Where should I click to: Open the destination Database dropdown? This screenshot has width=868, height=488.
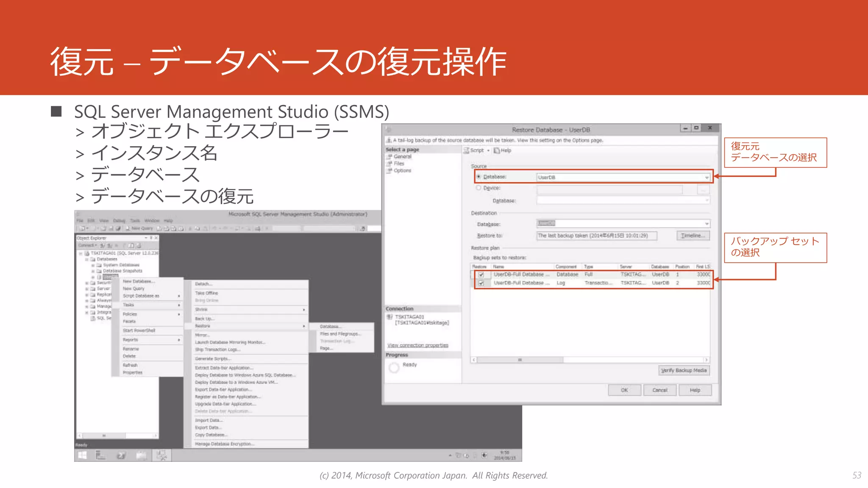tap(707, 224)
